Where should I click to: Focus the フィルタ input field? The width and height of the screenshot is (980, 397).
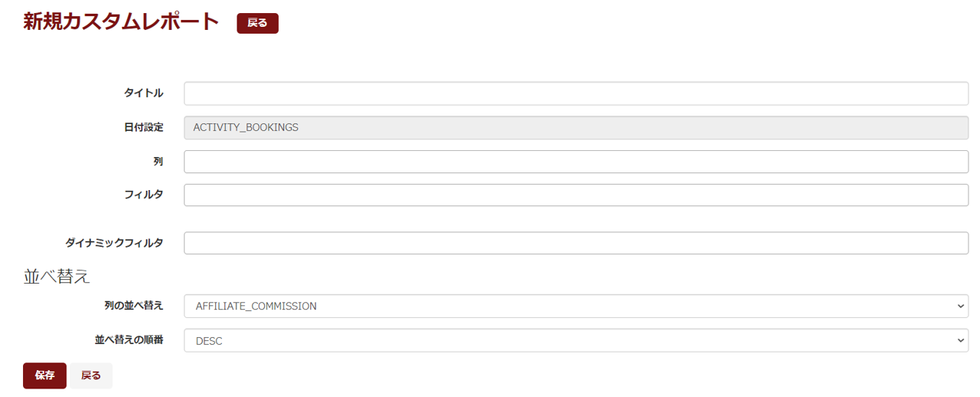click(x=576, y=195)
